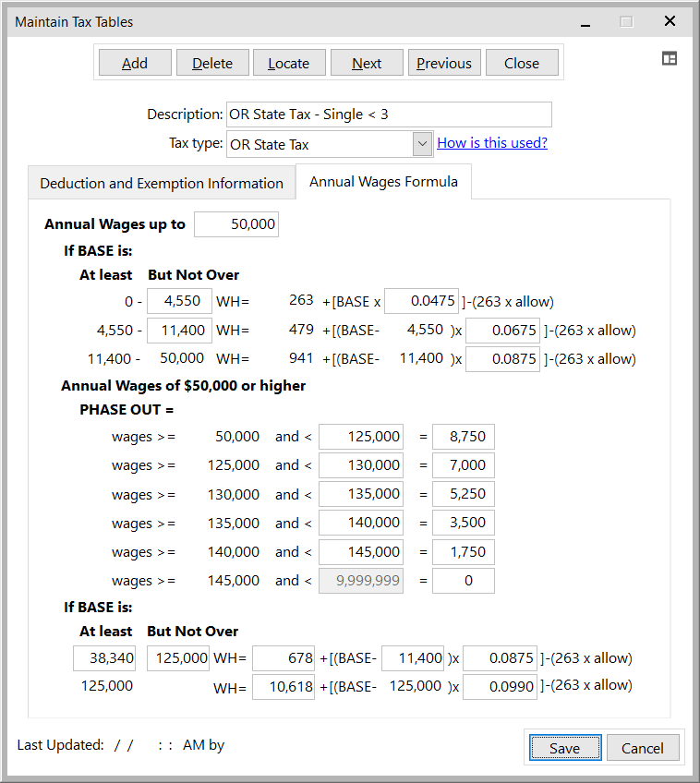
Task: Go to Next tax table record
Action: (x=367, y=63)
